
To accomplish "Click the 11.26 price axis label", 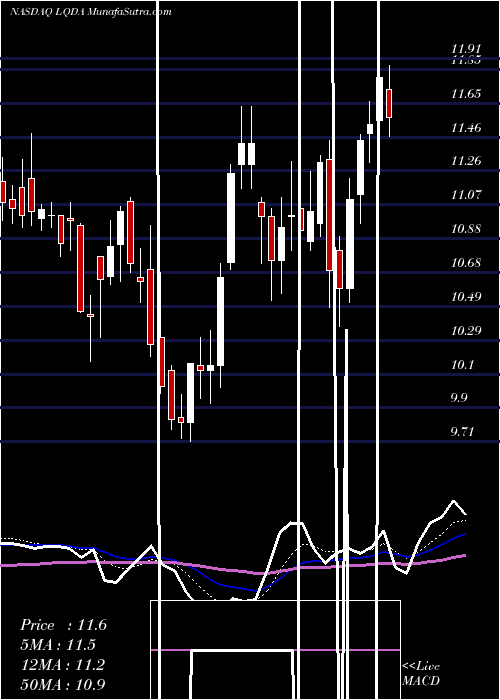I will pos(466,161).
